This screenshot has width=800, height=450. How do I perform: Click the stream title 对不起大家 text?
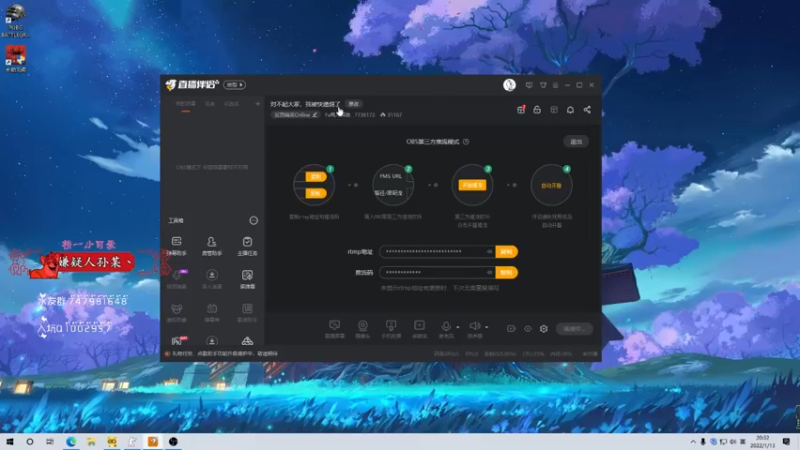(305, 104)
